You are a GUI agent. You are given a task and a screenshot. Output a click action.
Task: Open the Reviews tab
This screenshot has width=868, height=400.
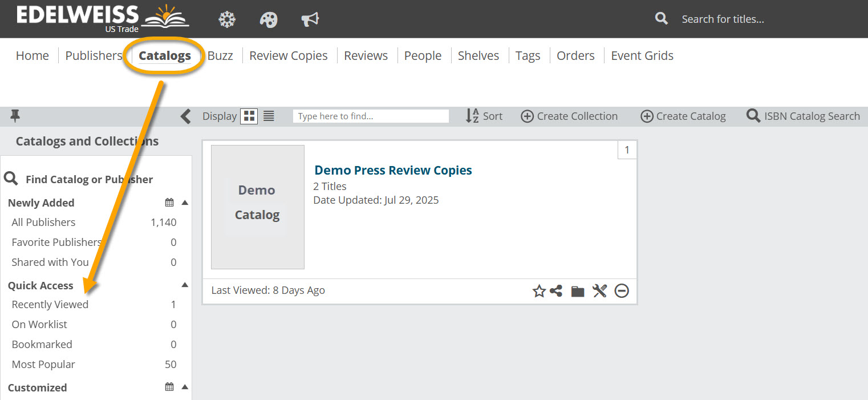pyautogui.click(x=366, y=56)
